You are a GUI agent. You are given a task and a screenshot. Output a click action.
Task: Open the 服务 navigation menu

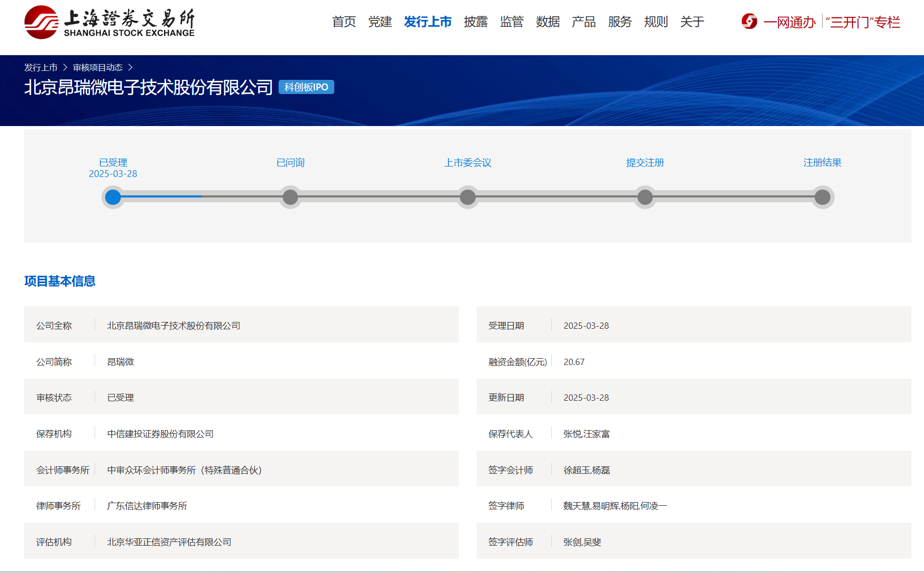[x=620, y=22]
